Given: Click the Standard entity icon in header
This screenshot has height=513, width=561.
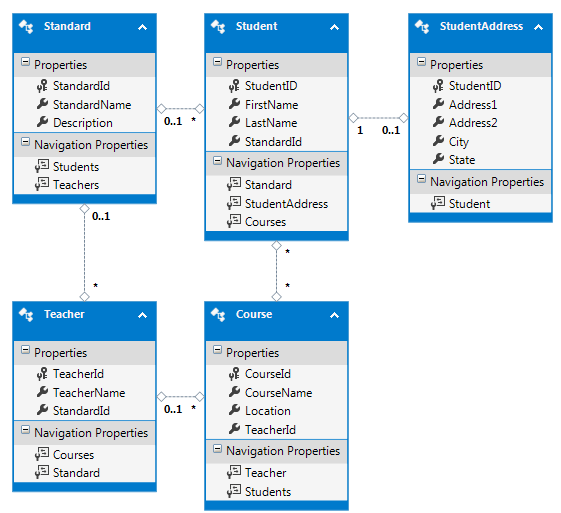Looking at the screenshot, I should click(x=26, y=26).
